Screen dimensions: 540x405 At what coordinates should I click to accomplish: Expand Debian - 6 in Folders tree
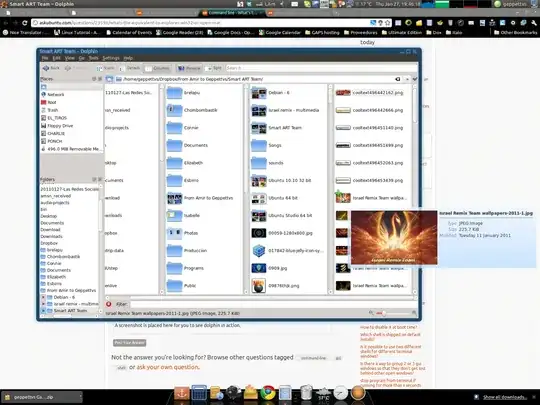tap(43, 297)
